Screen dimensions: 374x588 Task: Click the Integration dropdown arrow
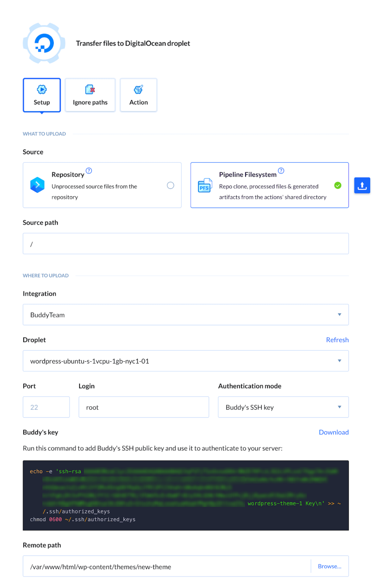340,314
